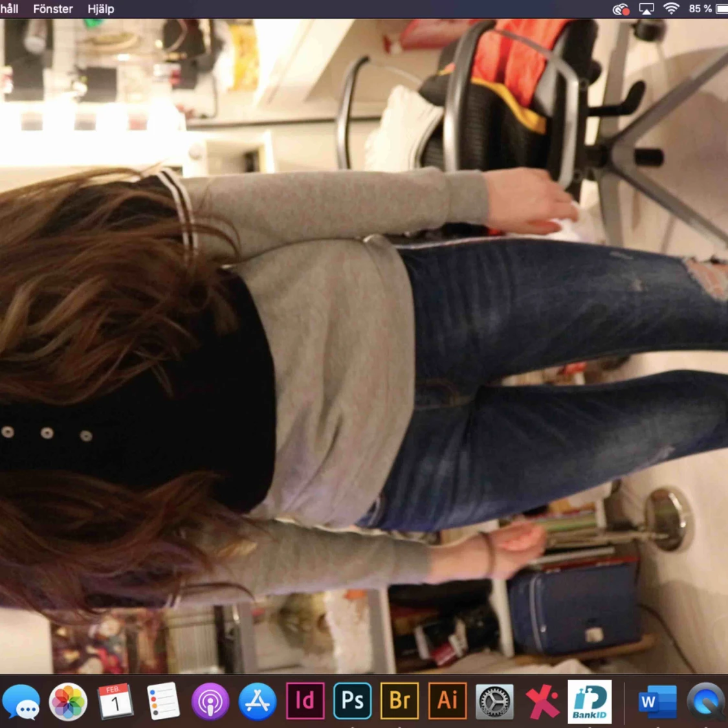
Task: Click the Creative Cloud menu bar icon
Action: tap(621, 9)
